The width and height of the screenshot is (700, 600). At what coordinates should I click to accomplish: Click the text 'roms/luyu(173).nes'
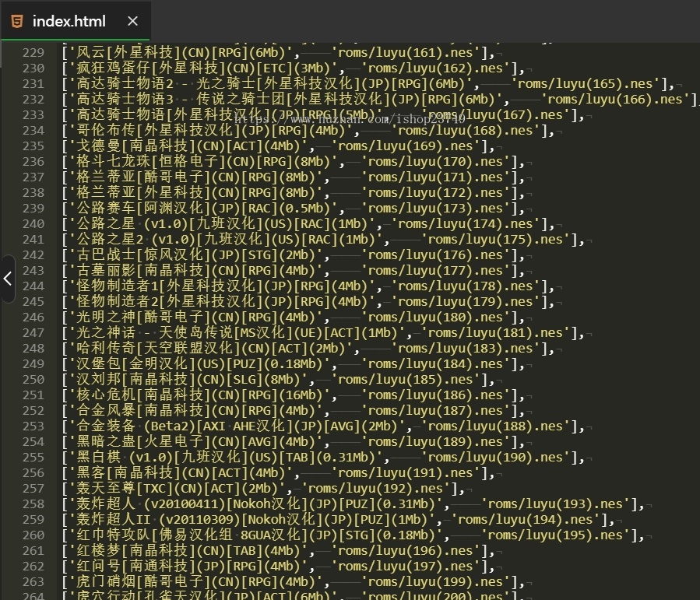point(435,209)
